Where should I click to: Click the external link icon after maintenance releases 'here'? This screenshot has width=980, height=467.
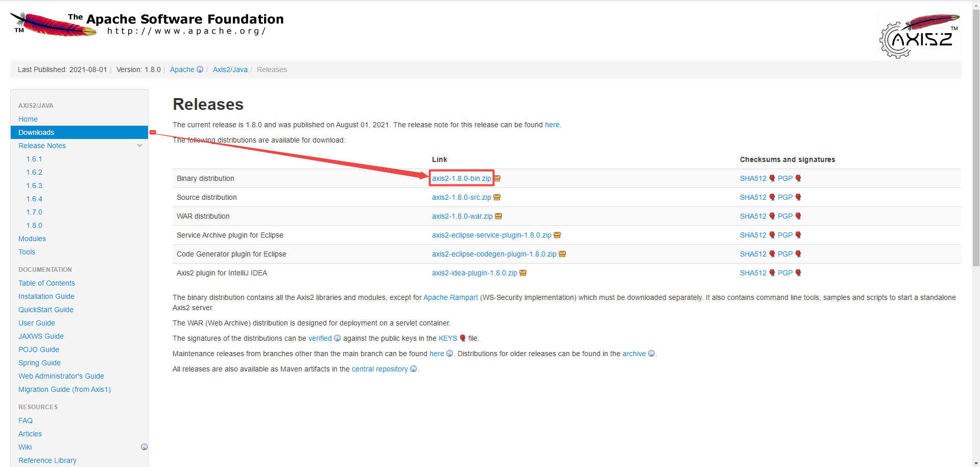click(450, 354)
